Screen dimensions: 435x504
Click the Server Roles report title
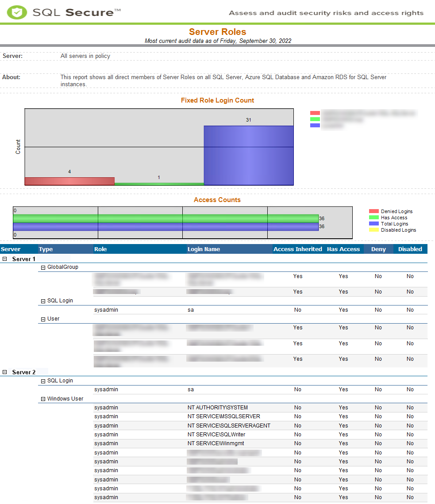click(x=218, y=32)
